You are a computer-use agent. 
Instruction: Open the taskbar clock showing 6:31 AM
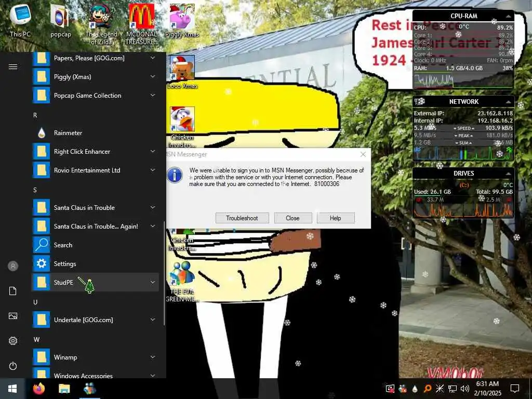(x=487, y=389)
